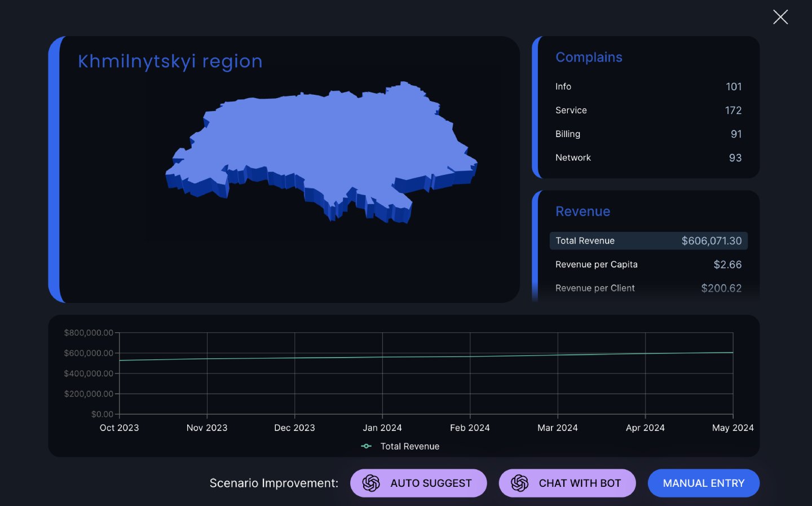Switch to the Network complaints entry
The image size is (812, 506).
(647, 157)
